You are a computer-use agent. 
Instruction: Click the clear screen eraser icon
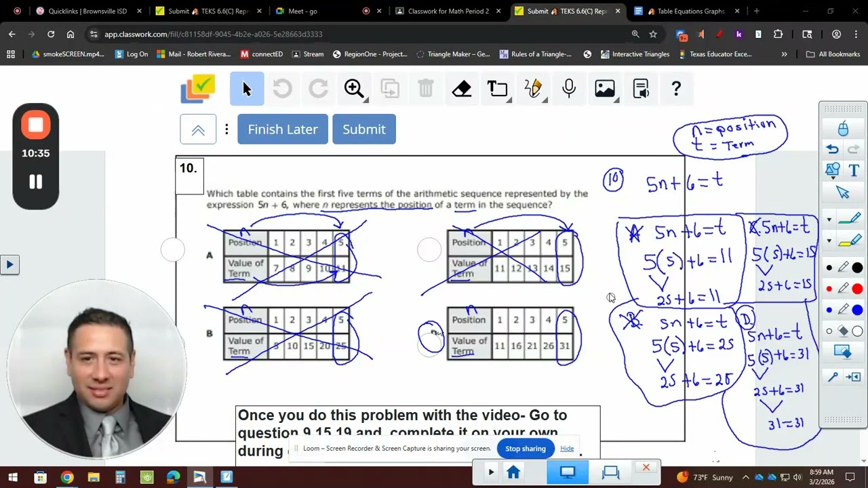843,352
